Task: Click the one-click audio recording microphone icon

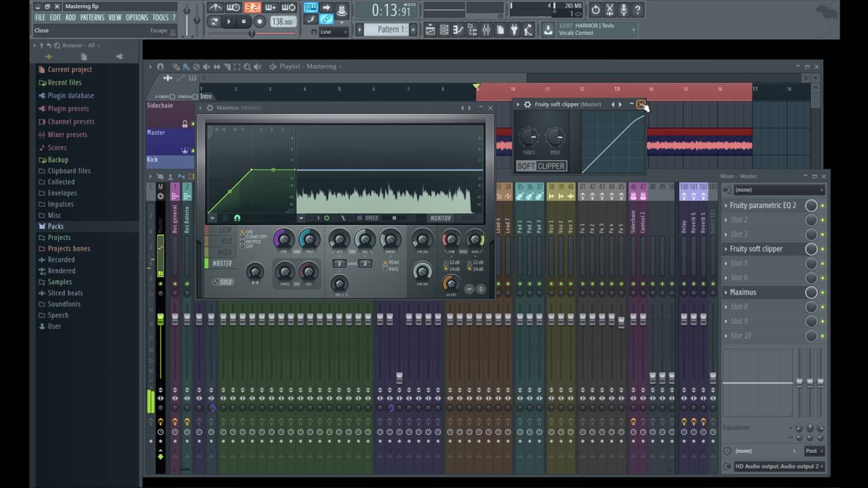Action: [x=623, y=9]
